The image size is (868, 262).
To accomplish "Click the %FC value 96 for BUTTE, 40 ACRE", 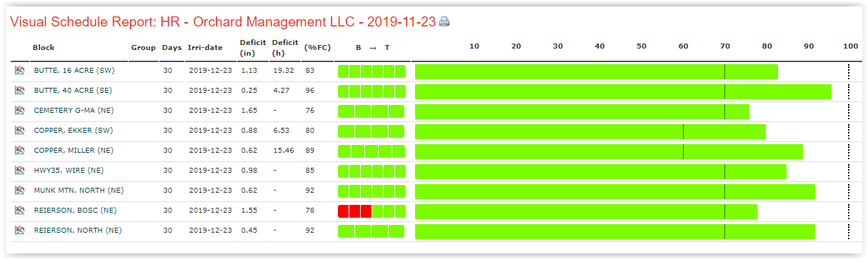I will click(310, 91).
